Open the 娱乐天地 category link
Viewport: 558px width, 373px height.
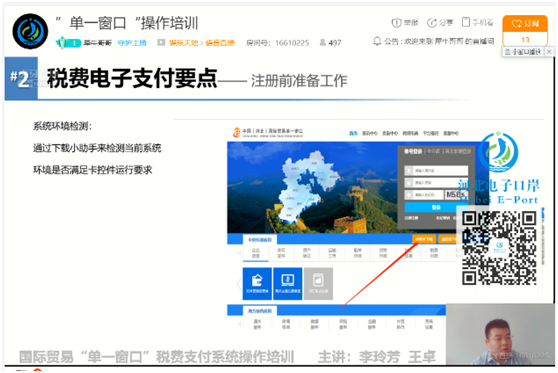pos(184,43)
